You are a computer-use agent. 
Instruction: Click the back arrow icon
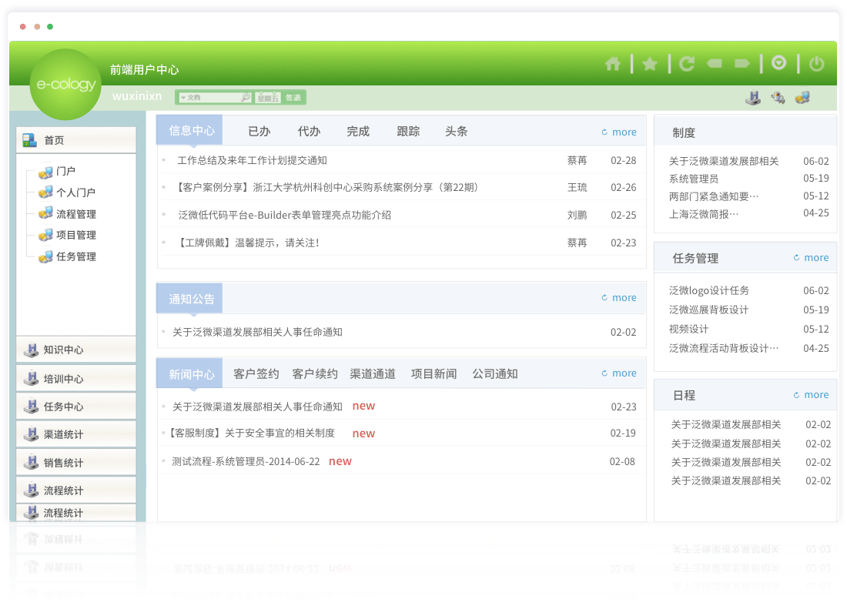tap(715, 64)
